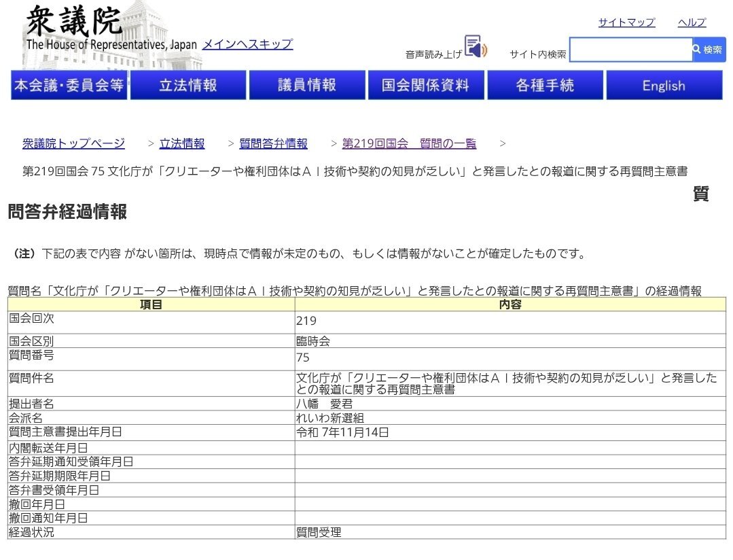Select the 撤回年月日 row label
This screenshot has height=560, width=733.
37,504
